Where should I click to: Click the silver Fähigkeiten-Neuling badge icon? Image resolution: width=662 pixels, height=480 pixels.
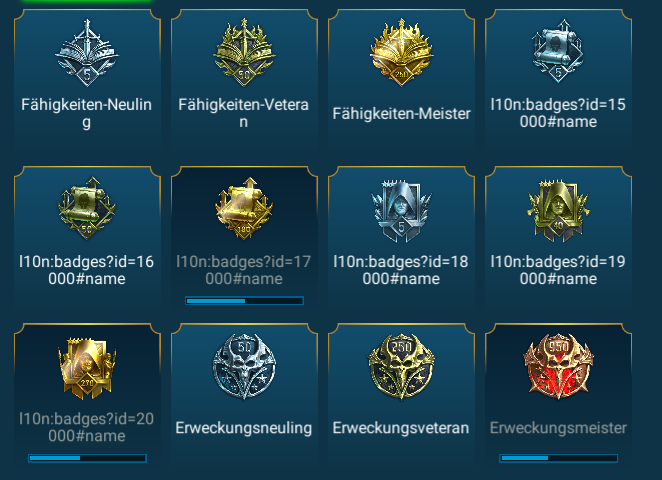point(87,53)
